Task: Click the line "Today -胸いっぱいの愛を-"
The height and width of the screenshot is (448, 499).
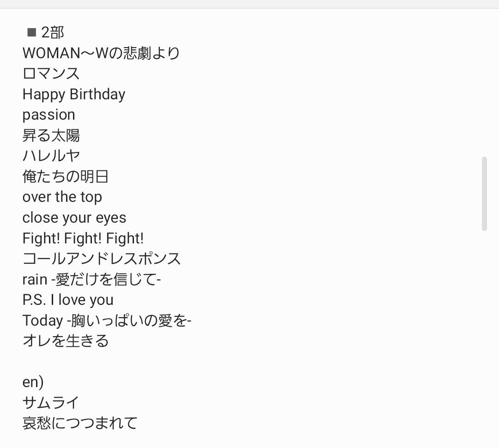Action: coord(107,321)
